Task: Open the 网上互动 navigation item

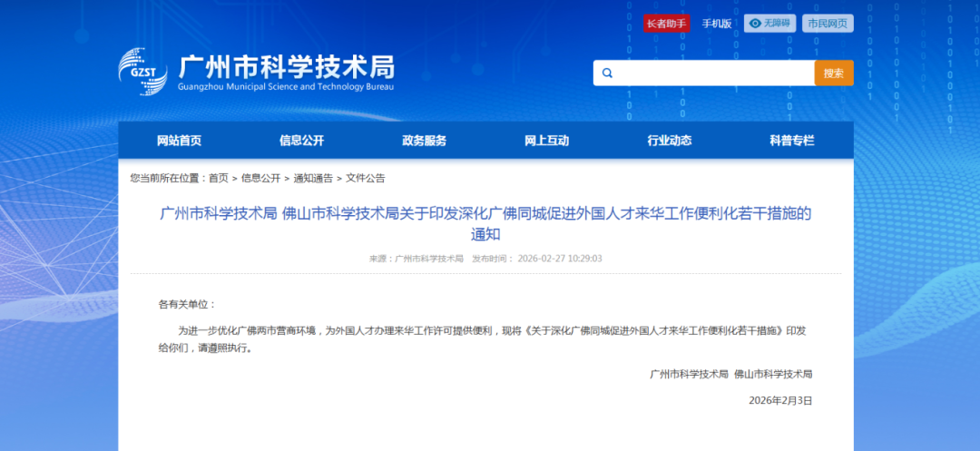Action: (546, 141)
